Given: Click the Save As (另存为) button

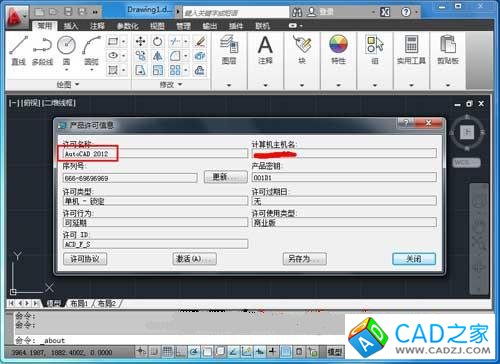Looking at the screenshot, I should [x=305, y=259].
